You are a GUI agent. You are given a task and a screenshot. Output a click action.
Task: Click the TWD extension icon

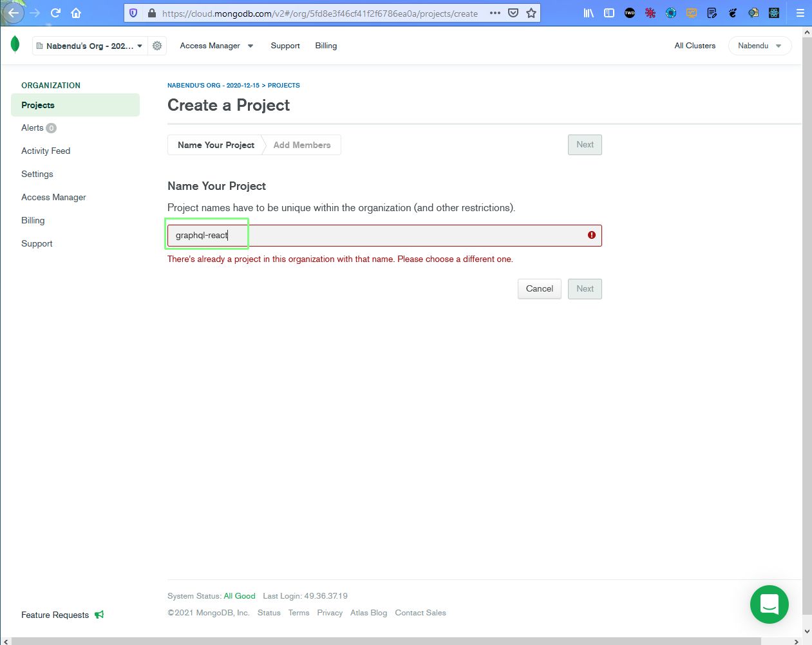[630, 13]
